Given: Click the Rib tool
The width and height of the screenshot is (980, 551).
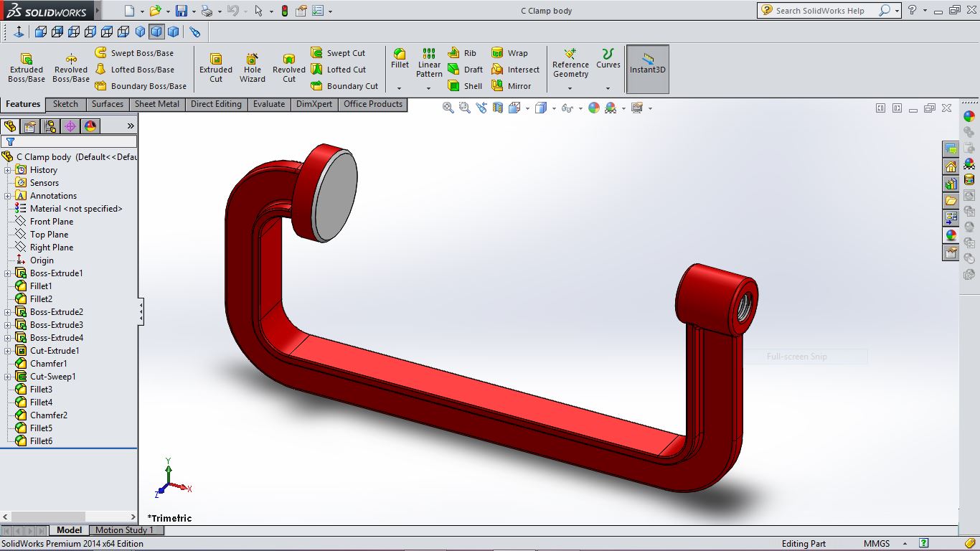Looking at the screenshot, I should [x=462, y=53].
